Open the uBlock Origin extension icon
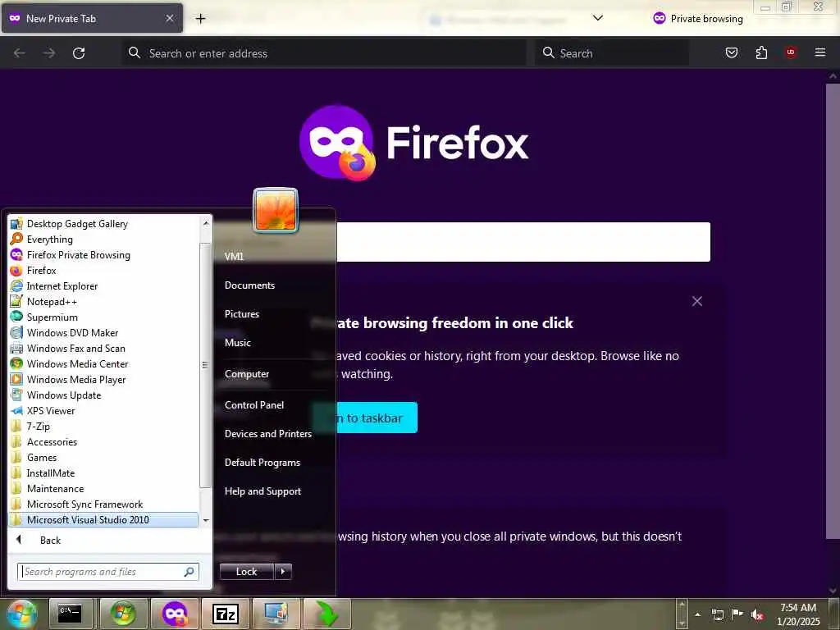This screenshot has width=840, height=630. click(x=791, y=52)
